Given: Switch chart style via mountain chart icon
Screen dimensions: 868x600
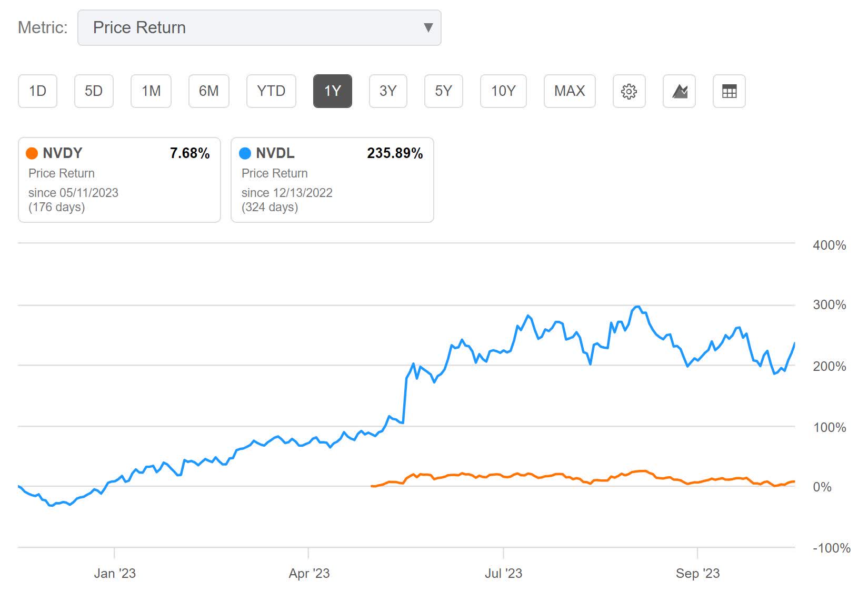Looking at the screenshot, I should point(679,91).
